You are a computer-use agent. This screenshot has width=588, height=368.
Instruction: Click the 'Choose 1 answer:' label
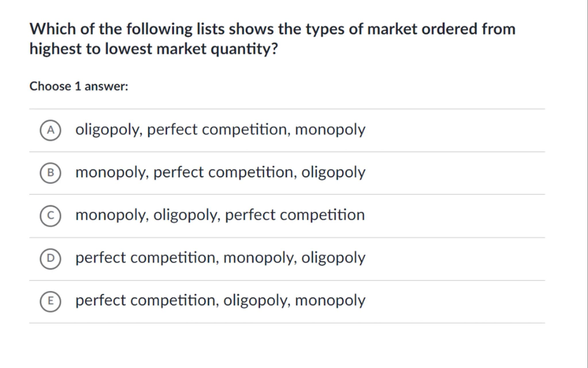click(79, 86)
